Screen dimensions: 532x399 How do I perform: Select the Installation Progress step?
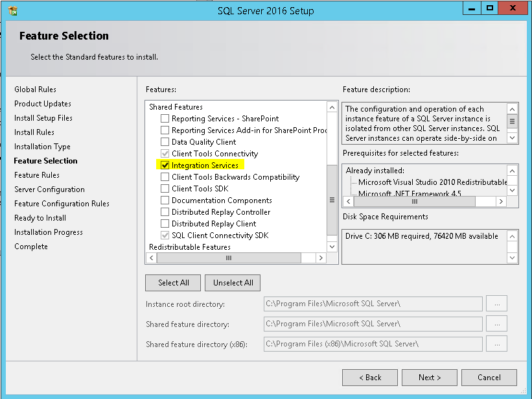(x=49, y=232)
